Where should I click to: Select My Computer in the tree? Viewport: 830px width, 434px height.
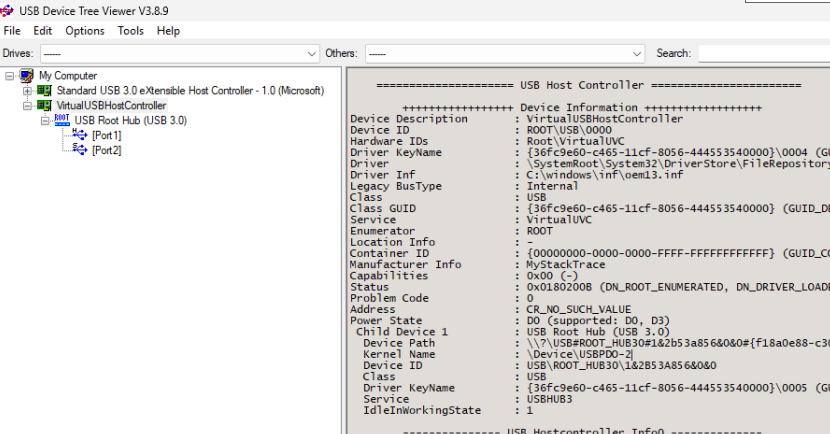point(68,76)
